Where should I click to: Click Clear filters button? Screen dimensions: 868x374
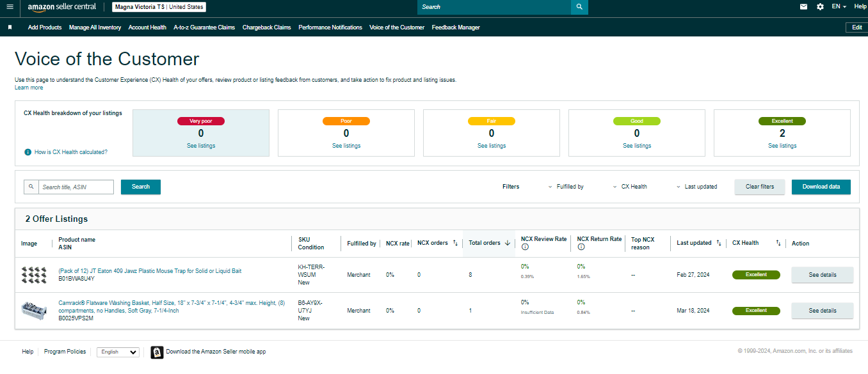point(760,187)
